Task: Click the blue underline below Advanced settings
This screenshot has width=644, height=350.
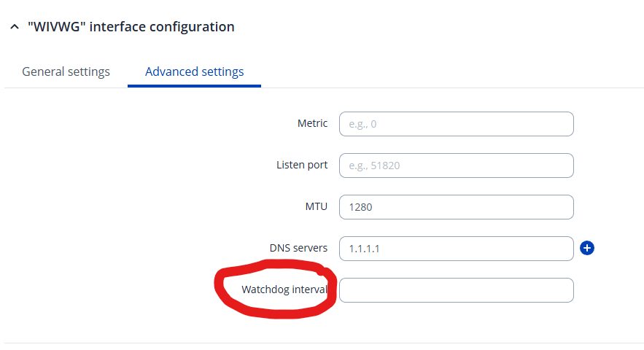Action: click(x=194, y=86)
